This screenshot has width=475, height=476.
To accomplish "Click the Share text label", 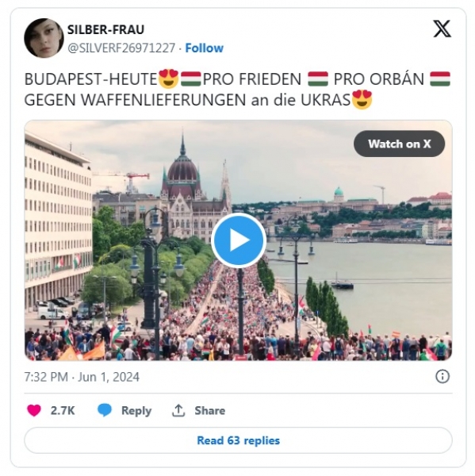I will click(210, 410).
